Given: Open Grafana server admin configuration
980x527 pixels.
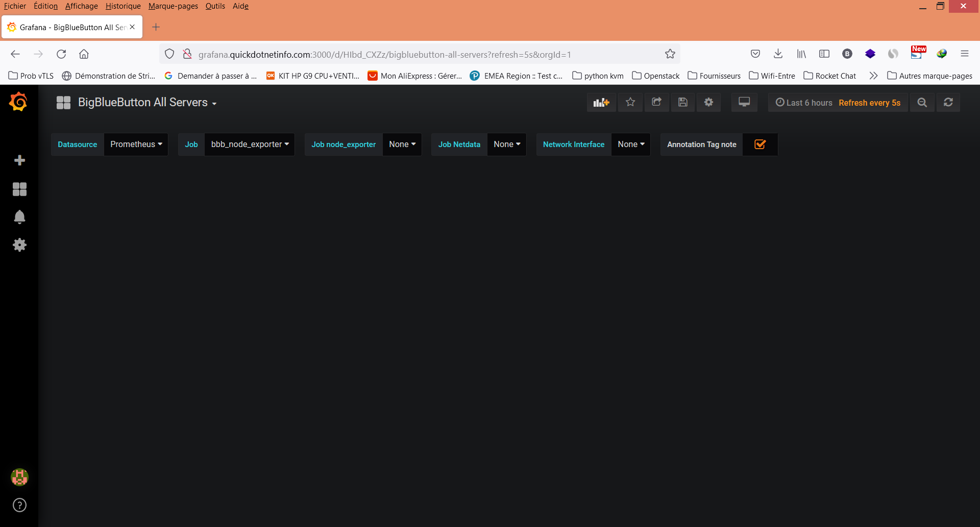Looking at the screenshot, I should [19, 245].
